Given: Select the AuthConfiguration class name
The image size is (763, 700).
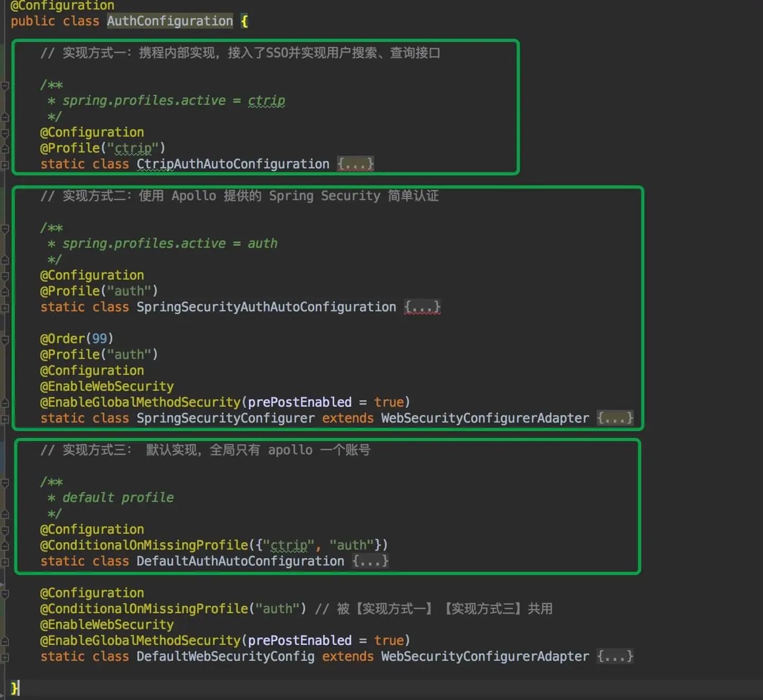Looking at the screenshot, I should pos(170,21).
